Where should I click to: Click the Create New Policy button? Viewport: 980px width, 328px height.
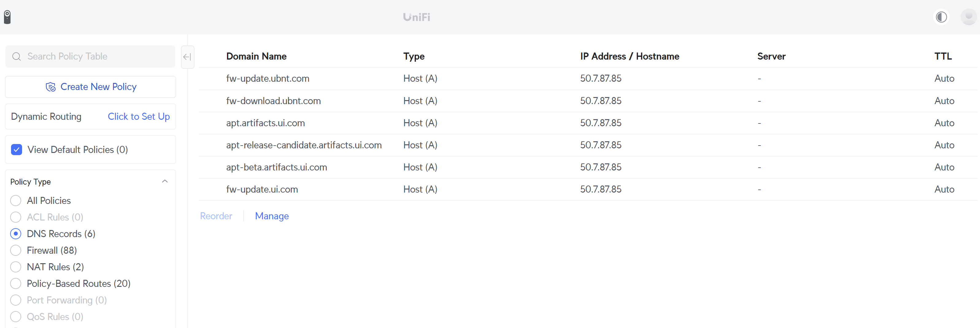tap(90, 87)
